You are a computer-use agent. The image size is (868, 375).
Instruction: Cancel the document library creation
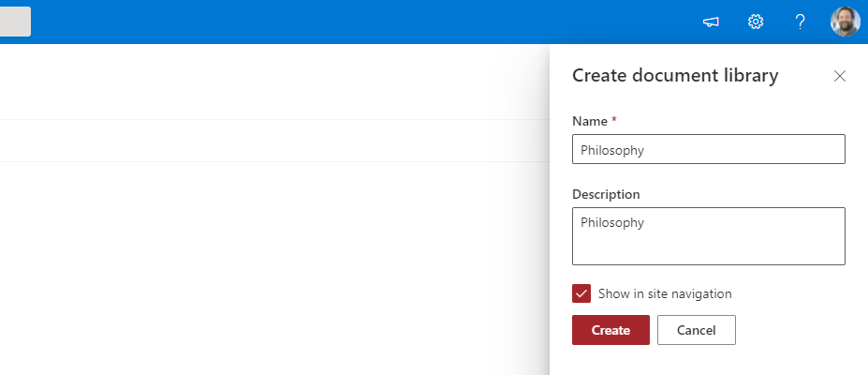pyautogui.click(x=696, y=330)
